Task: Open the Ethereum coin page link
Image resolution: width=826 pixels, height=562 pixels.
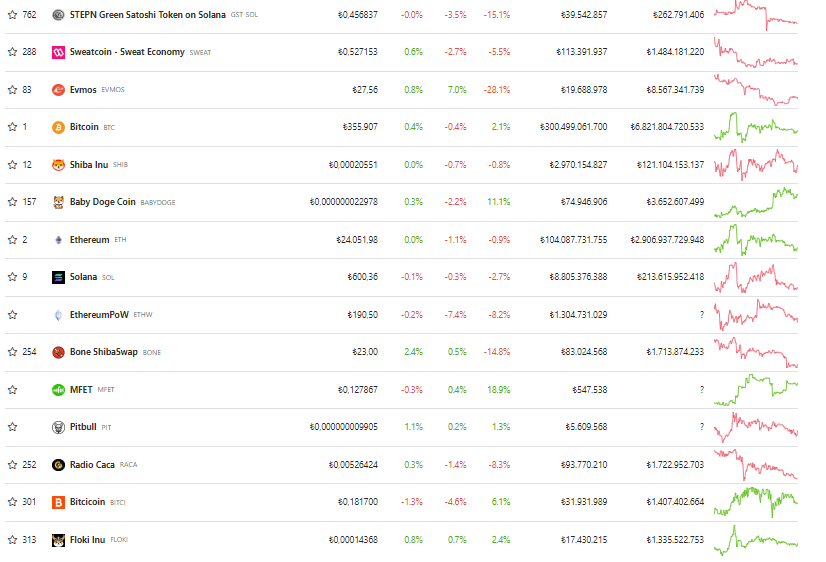Action: (90, 240)
